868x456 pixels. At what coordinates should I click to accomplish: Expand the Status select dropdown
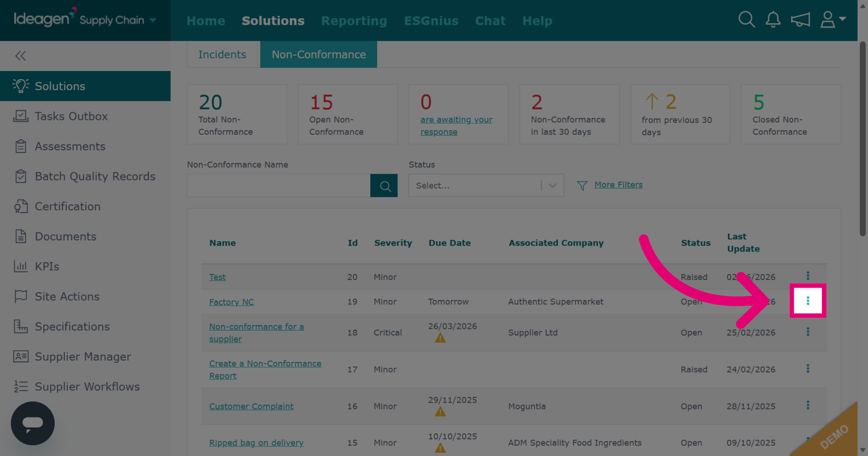[x=486, y=185]
